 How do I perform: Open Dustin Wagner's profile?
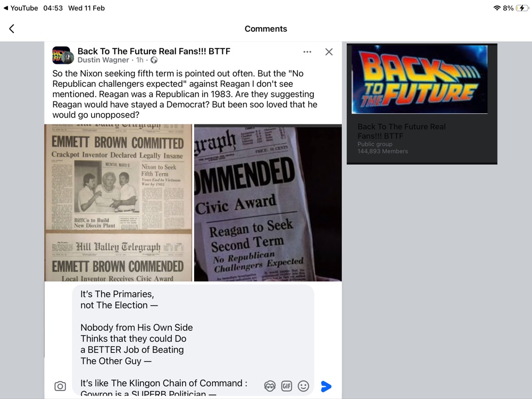tap(103, 60)
